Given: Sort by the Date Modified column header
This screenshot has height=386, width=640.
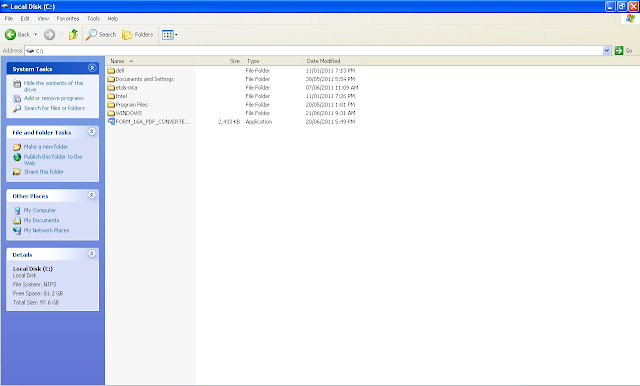Looking at the screenshot, I should (x=333, y=61).
